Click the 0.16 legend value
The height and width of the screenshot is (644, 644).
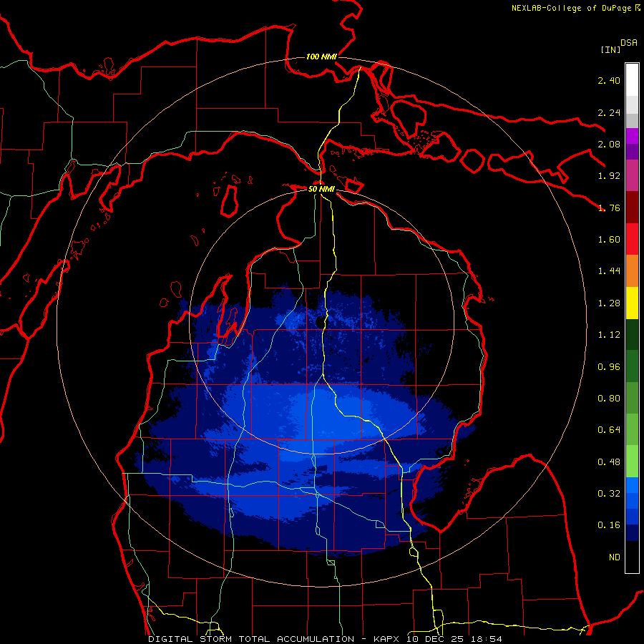pos(609,525)
